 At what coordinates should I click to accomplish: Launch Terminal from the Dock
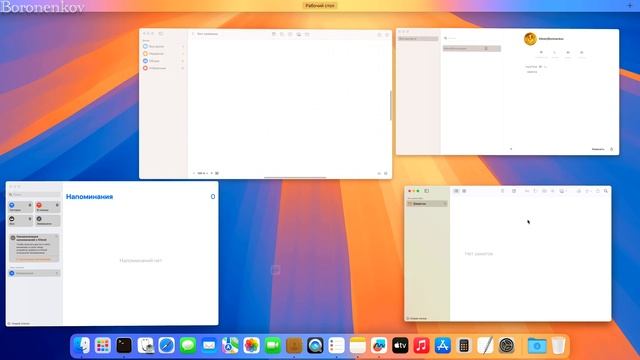pos(124,346)
